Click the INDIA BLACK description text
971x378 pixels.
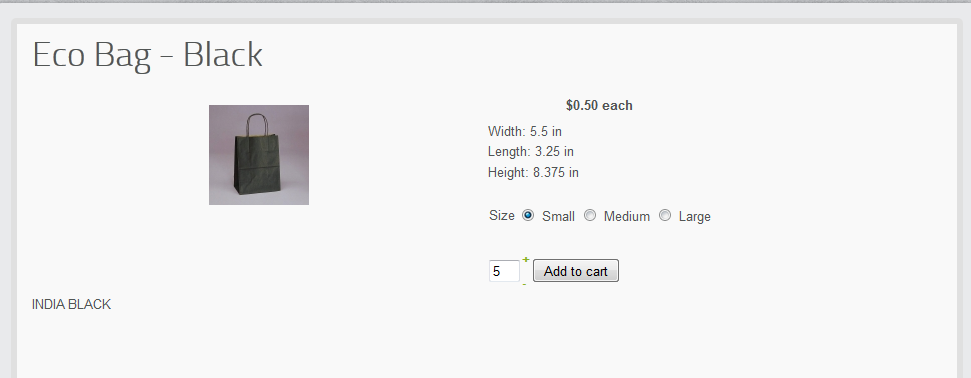[71, 304]
